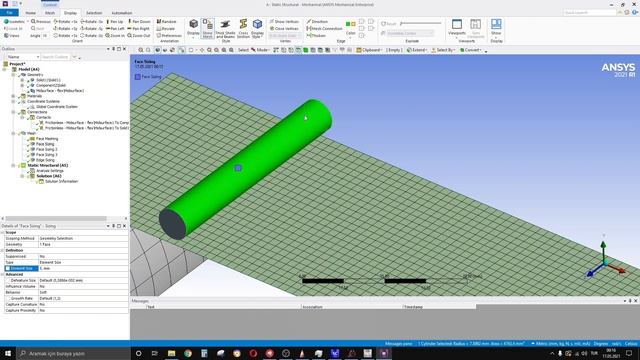Viewport: 640px width, 360px height.
Task: Click the Explode factor slider
Action: tap(421, 24)
